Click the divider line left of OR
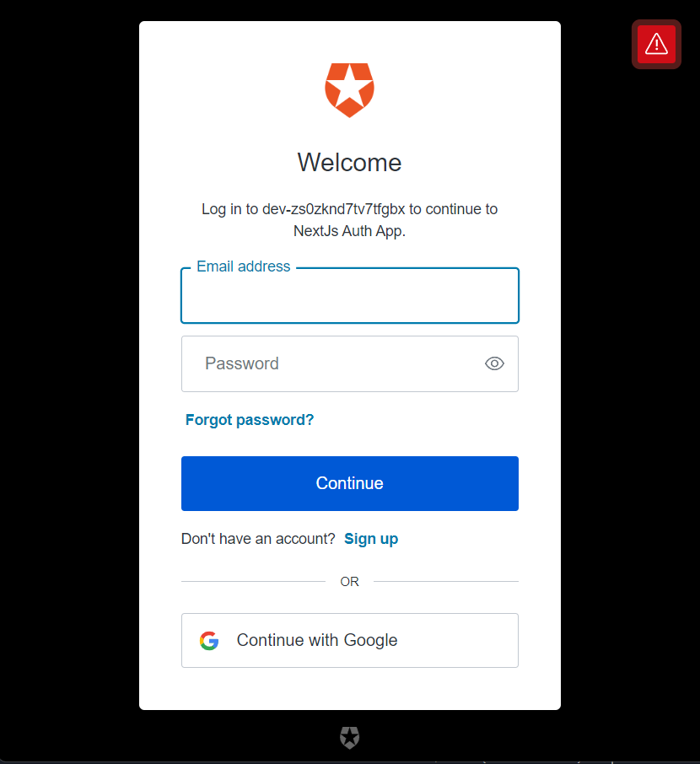This screenshot has width=700, height=764. 253,581
